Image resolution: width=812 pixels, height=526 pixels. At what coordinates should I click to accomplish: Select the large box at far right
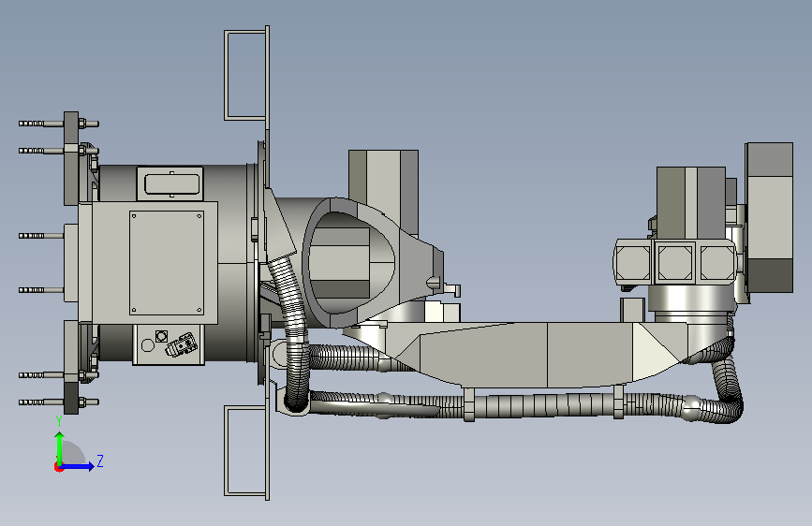click(x=769, y=217)
